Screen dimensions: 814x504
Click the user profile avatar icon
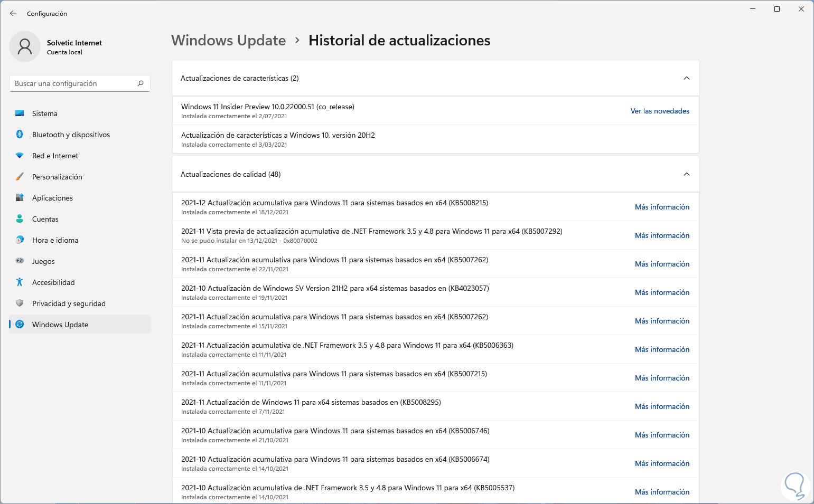[x=25, y=46]
